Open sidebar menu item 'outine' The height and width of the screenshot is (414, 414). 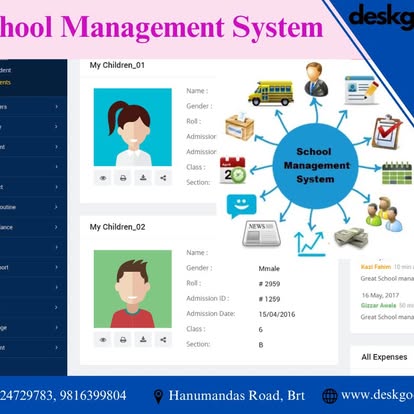click(8, 207)
